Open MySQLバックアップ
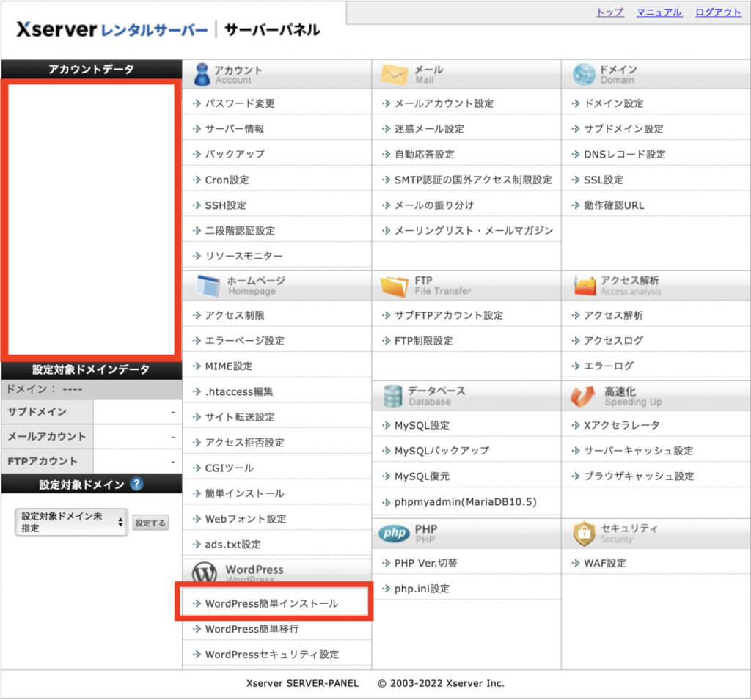The height and width of the screenshot is (700, 751). (442, 451)
